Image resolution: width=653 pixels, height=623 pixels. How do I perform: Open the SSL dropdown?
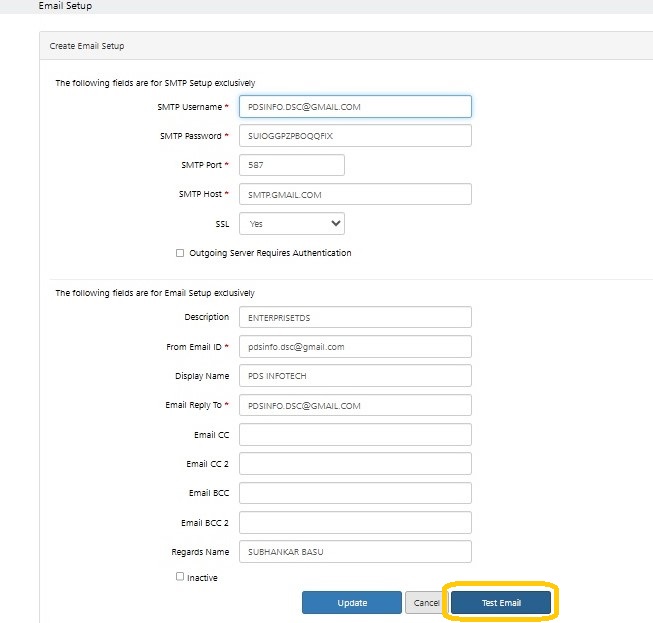click(291, 224)
